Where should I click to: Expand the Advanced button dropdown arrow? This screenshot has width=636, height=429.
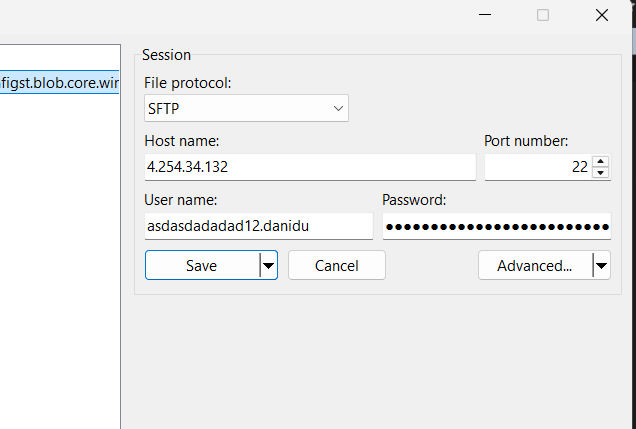click(600, 265)
